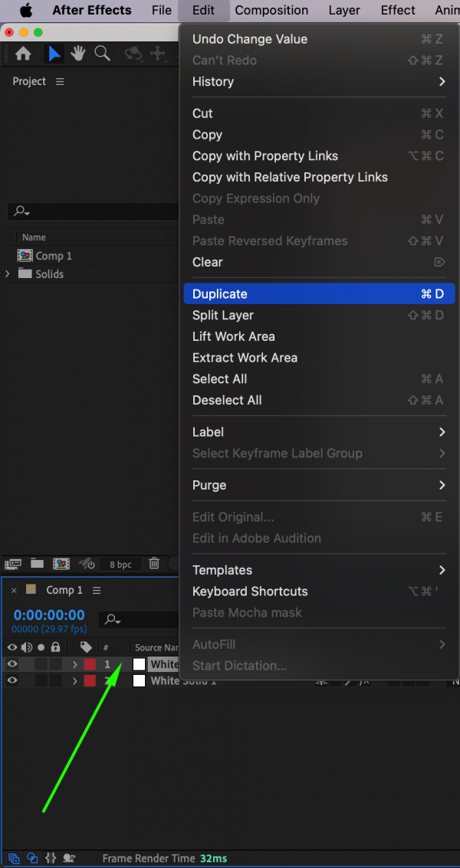Activate the Hand tool
The height and width of the screenshot is (868, 460).
click(78, 54)
